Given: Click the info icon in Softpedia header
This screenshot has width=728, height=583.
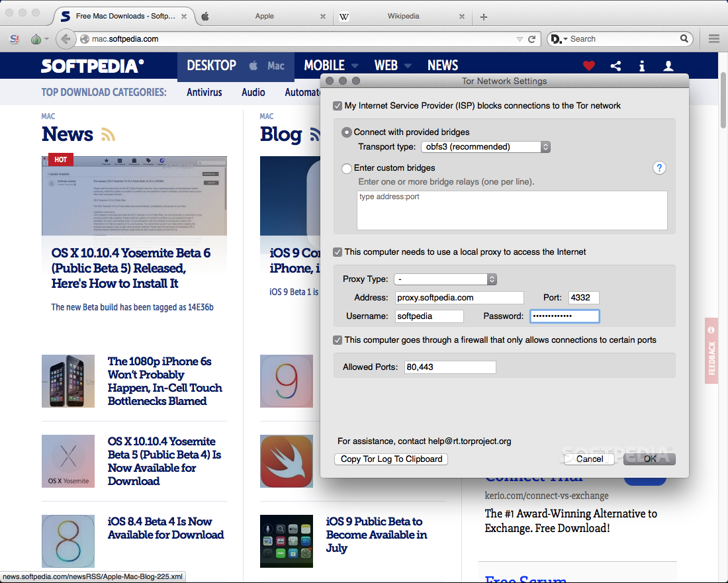Looking at the screenshot, I should point(642,66).
